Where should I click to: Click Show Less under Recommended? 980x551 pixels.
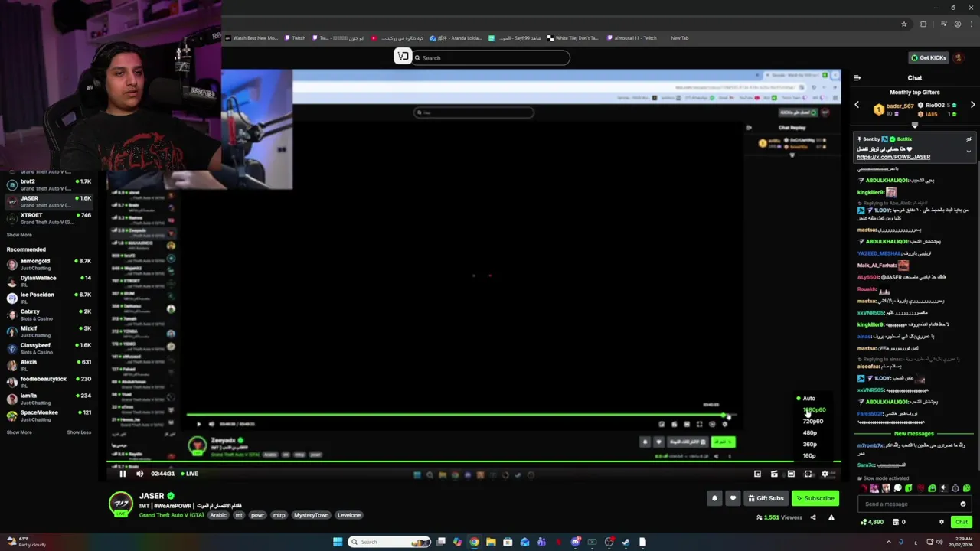pos(79,432)
